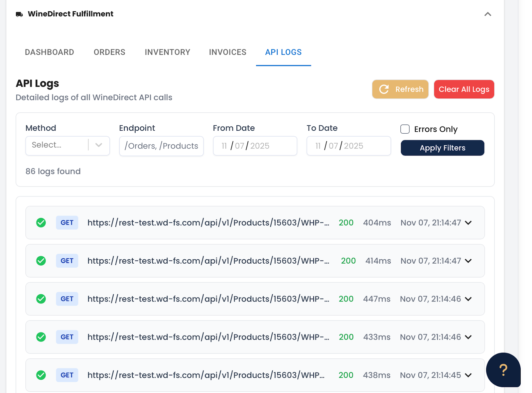Open the help question mark button

[x=503, y=370]
